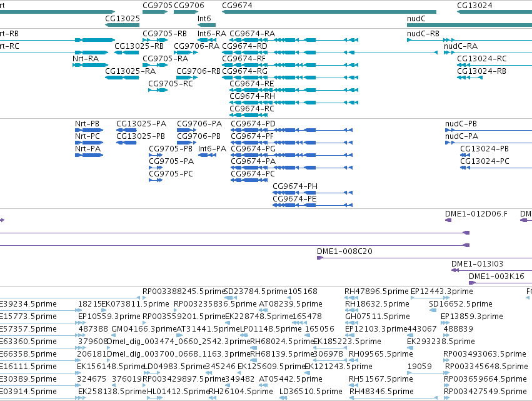Viewport: 532px width, 401px height.
Task: Select the CG9705-RC transcript label
Action: pyautogui.click(x=171, y=84)
